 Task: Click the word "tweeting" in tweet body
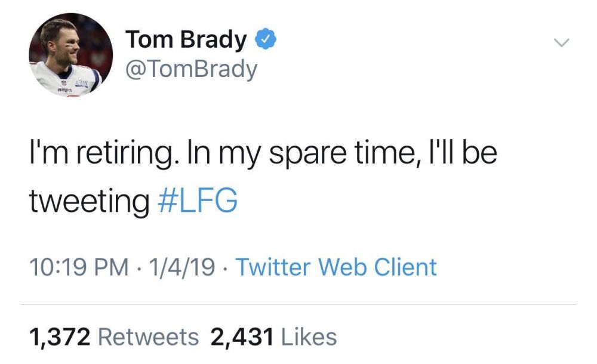[x=90, y=201]
